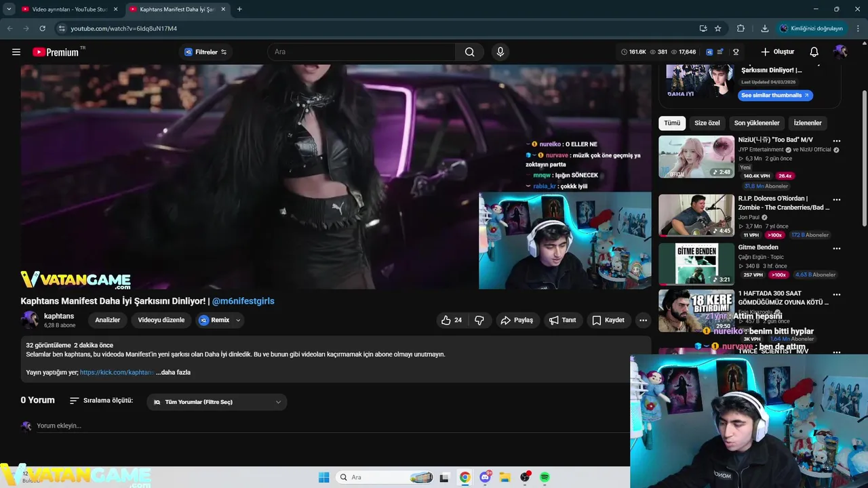868x488 pixels.
Task: Click the address bar URL
Action: click(124, 28)
